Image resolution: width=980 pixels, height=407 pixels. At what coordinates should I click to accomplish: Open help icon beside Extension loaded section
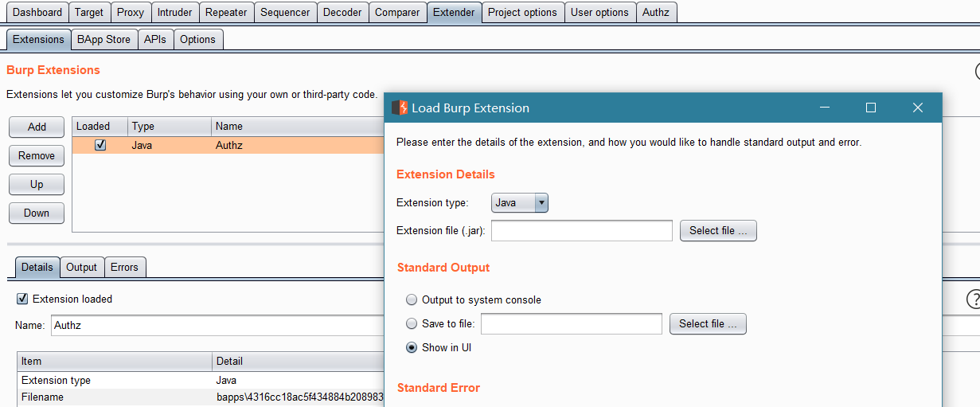(x=973, y=299)
